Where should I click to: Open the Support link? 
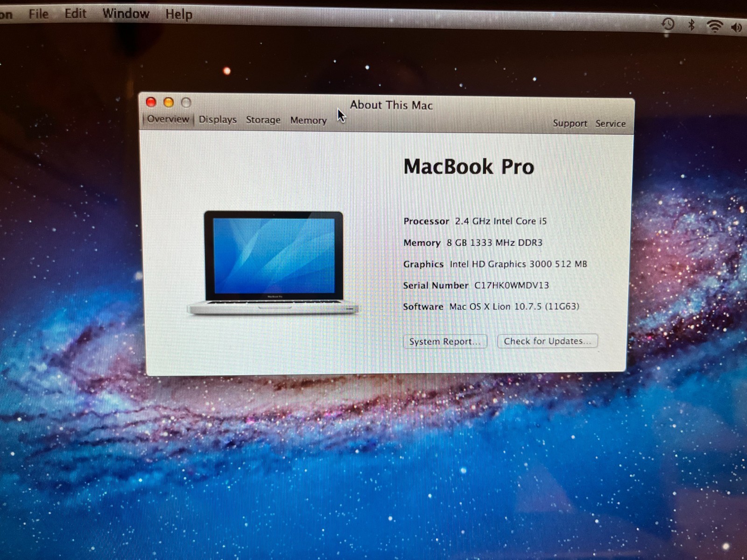[570, 123]
